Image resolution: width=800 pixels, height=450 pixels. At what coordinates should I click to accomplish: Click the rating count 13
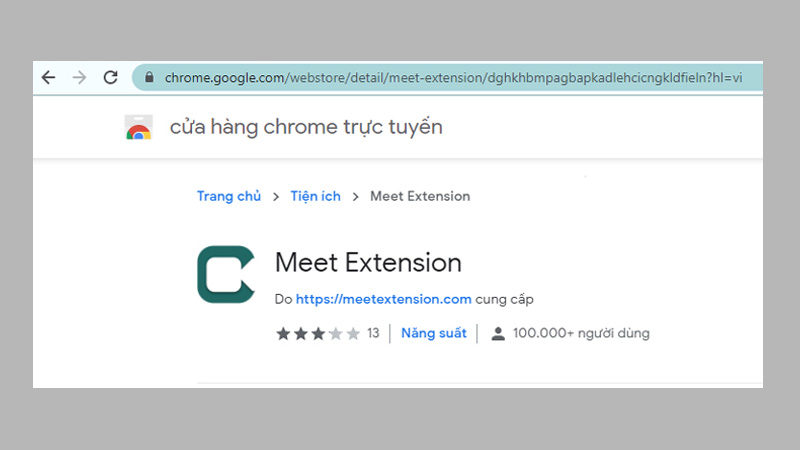click(x=373, y=333)
